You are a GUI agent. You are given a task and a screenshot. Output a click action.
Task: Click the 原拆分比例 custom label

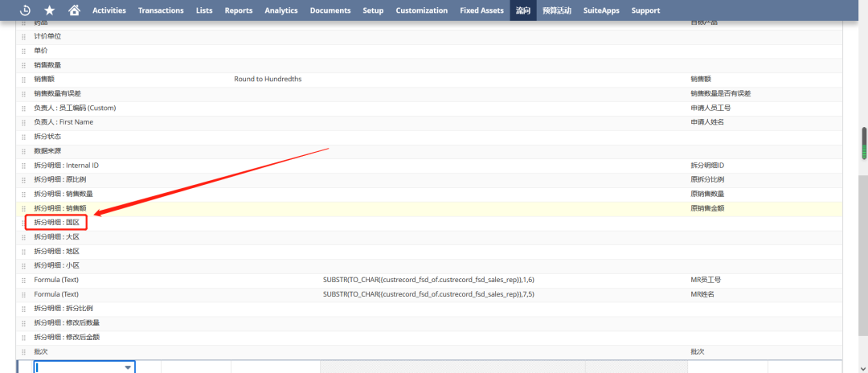click(x=707, y=180)
